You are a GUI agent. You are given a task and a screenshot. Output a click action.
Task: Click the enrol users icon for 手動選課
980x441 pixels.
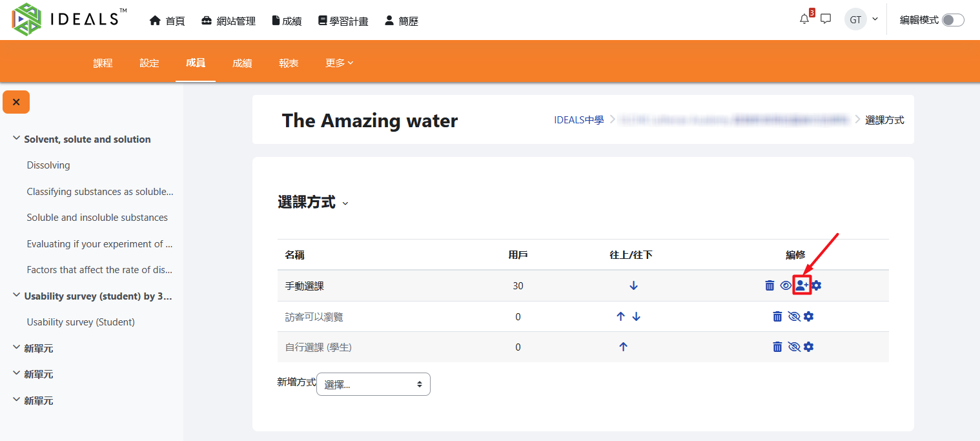(801, 285)
